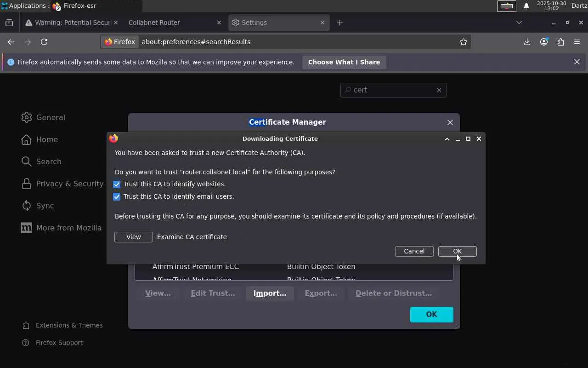Open Home settings category
The width and height of the screenshot is (588, 368).
[40, 139]
